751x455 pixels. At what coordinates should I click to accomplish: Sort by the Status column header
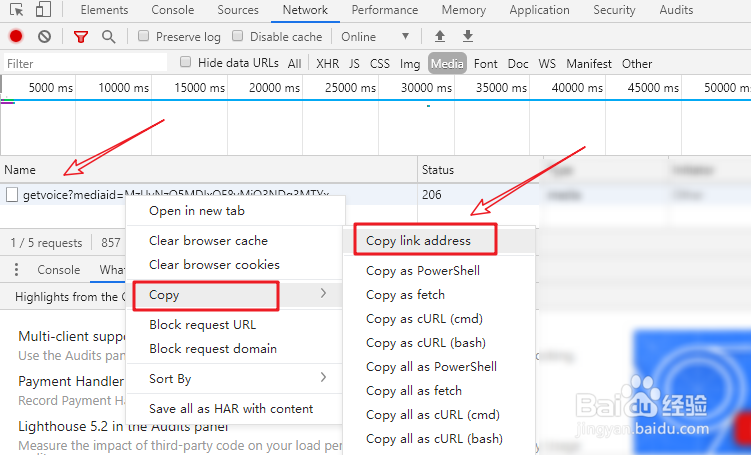[480, 170]
